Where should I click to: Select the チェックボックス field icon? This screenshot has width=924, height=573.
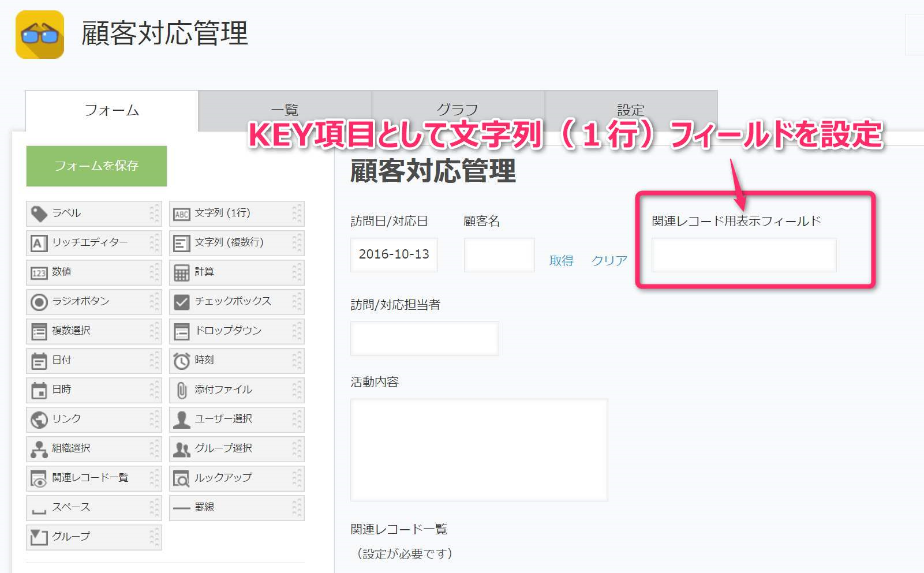(x=181, y=302)
